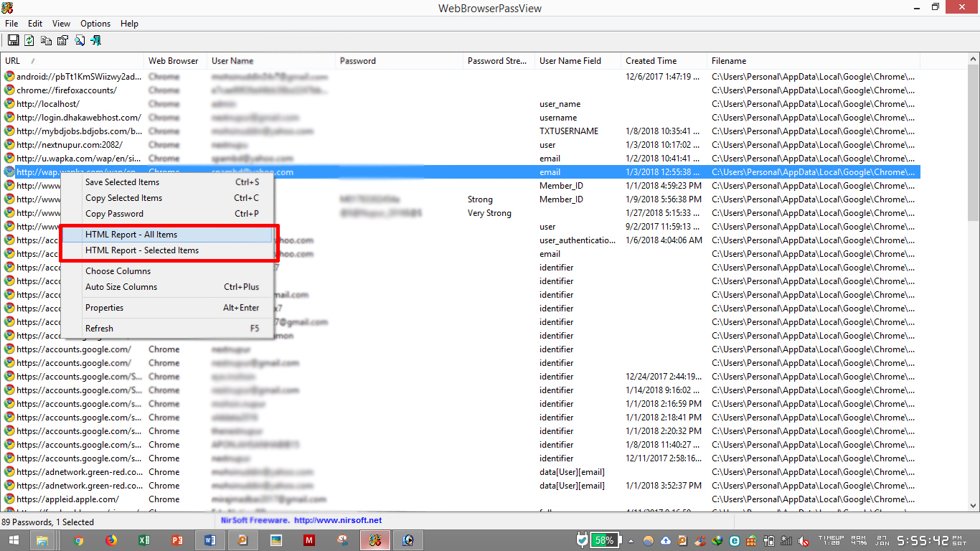Screen dimensions: 980x551
Task: Open the Snipping Tool on the taskbar
Action: [343, 540]
